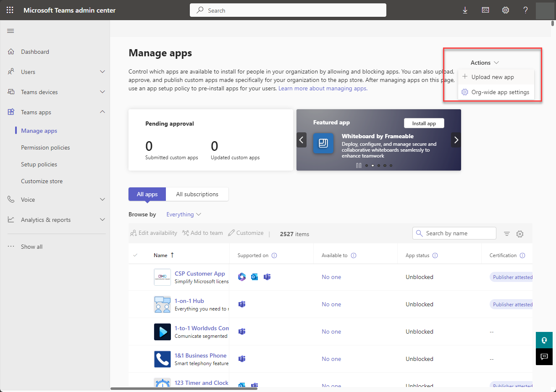Open the Browse by Everything dropdown
Screen dimensions: 556x392
click(x=184, y=214)
